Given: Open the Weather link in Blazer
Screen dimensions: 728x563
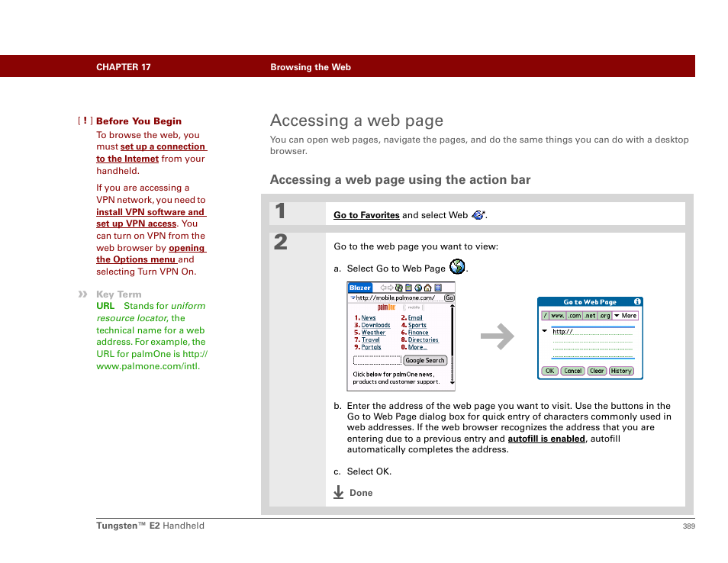Looking at the screenshot, I should coord(373,333).
